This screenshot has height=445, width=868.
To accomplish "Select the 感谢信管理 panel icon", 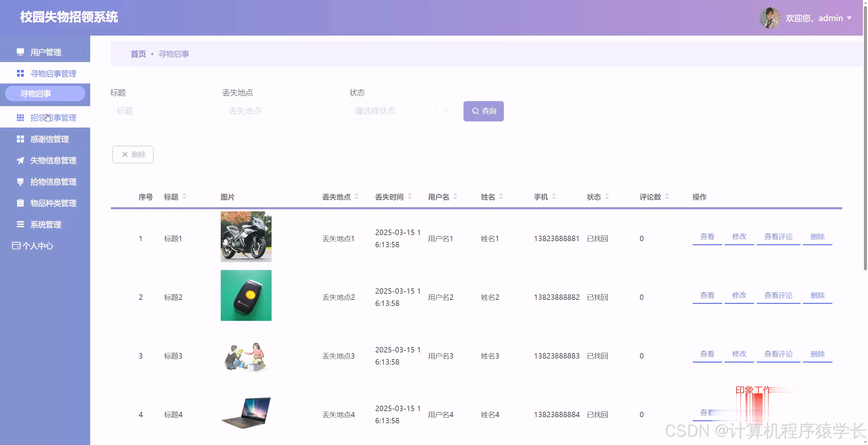I will 20,139.
